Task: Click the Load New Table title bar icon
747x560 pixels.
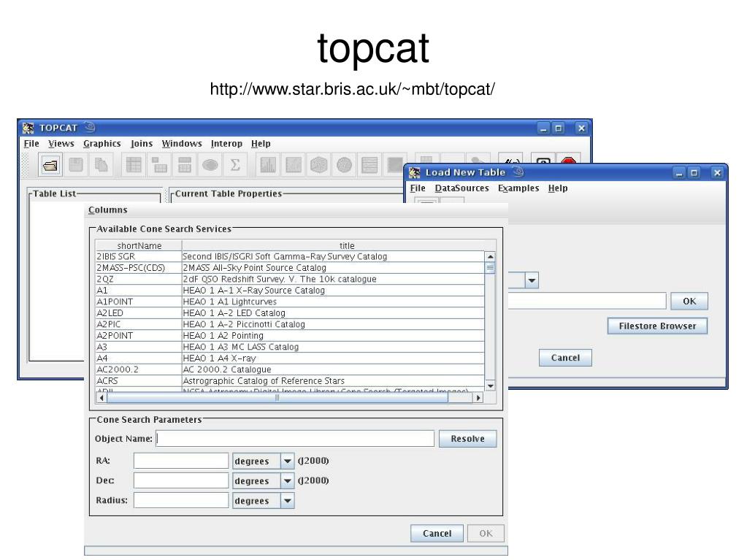Action: [415, 172]
